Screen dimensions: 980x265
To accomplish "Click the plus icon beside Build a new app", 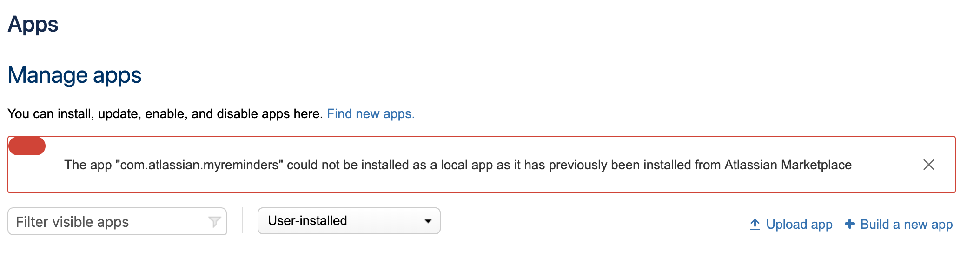I will click(x=849, y=224).
